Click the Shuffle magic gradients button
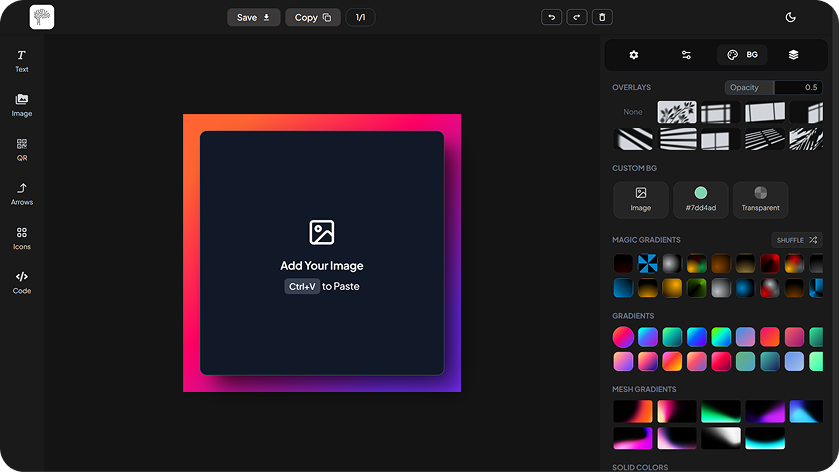839x472 pixels. coord(797,240)
